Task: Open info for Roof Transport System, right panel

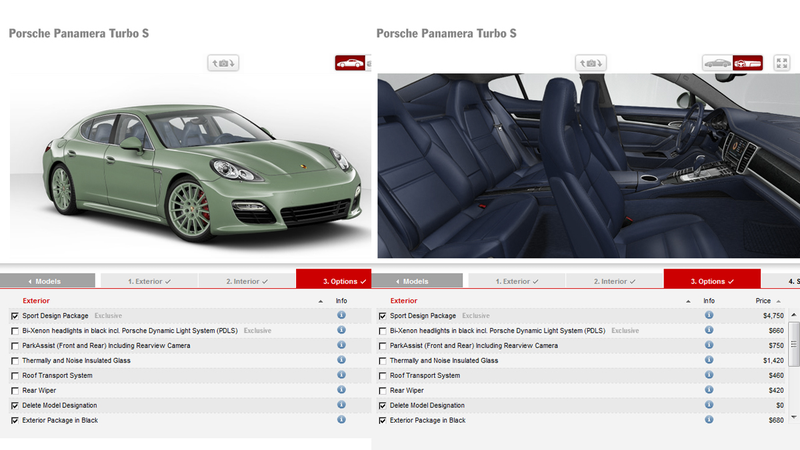Action: click(709, 374)
